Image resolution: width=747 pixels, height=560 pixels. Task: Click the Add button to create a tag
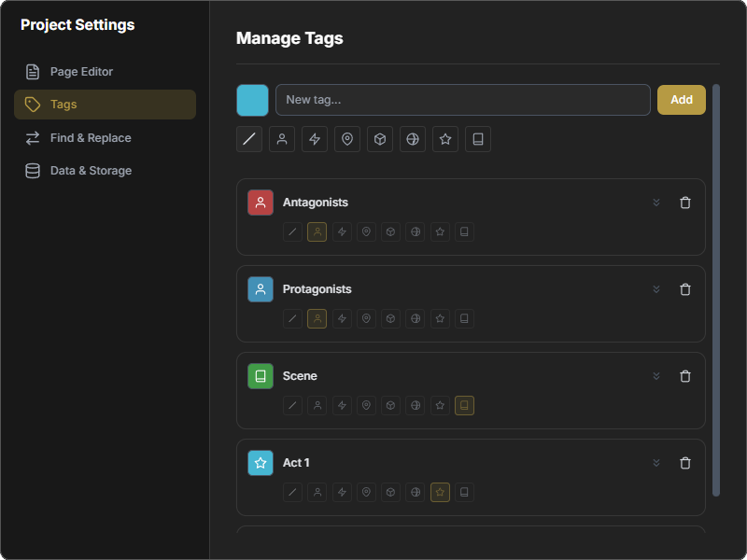click(682, 99)
